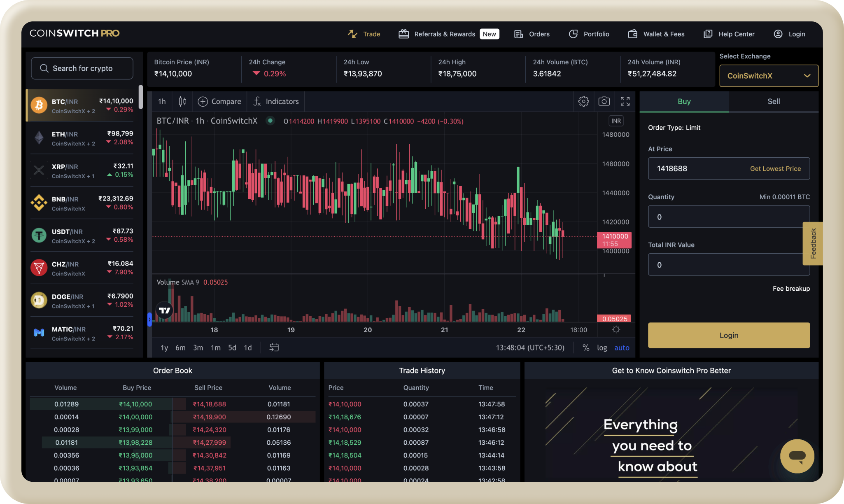This screenshot has width=844, height=504.
Task: Toggle the green market status dot
Action: click(270, 121)
